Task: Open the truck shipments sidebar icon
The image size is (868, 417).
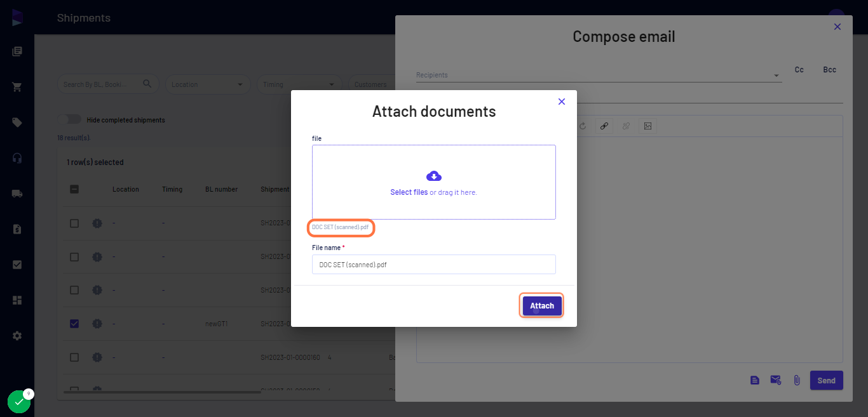Action: point(17,194)
